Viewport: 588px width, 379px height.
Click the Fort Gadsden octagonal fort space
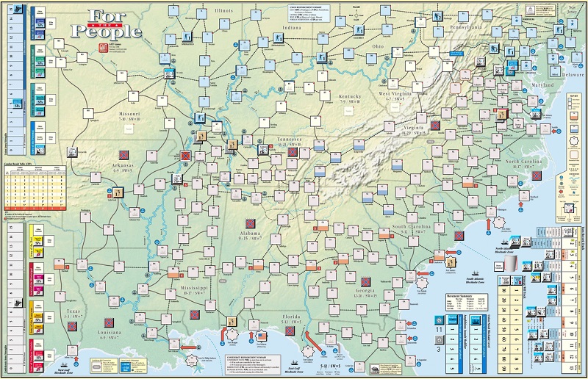click(307, 351)
